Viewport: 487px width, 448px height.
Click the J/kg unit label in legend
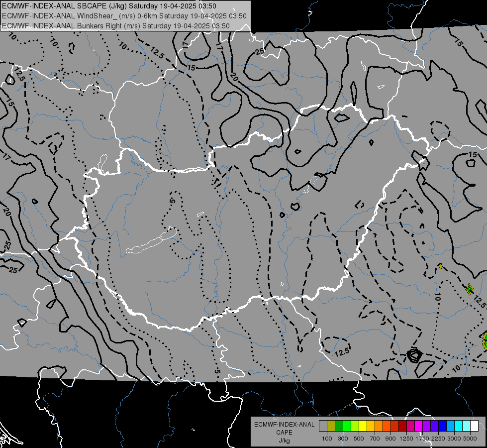(x=284, y=441)
